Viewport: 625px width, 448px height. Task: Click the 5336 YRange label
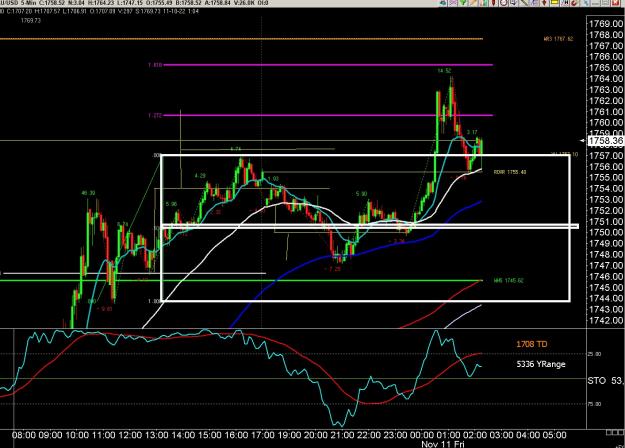pos(541,364)
